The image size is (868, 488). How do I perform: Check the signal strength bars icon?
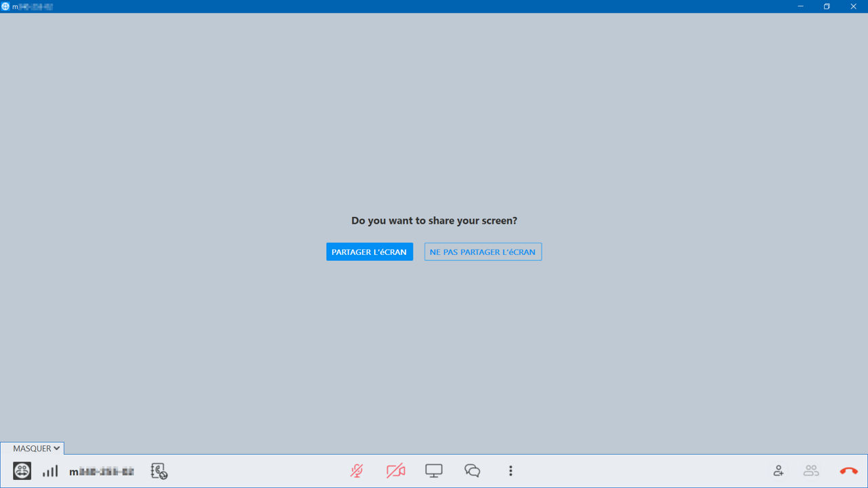click(x=50, y=471)
